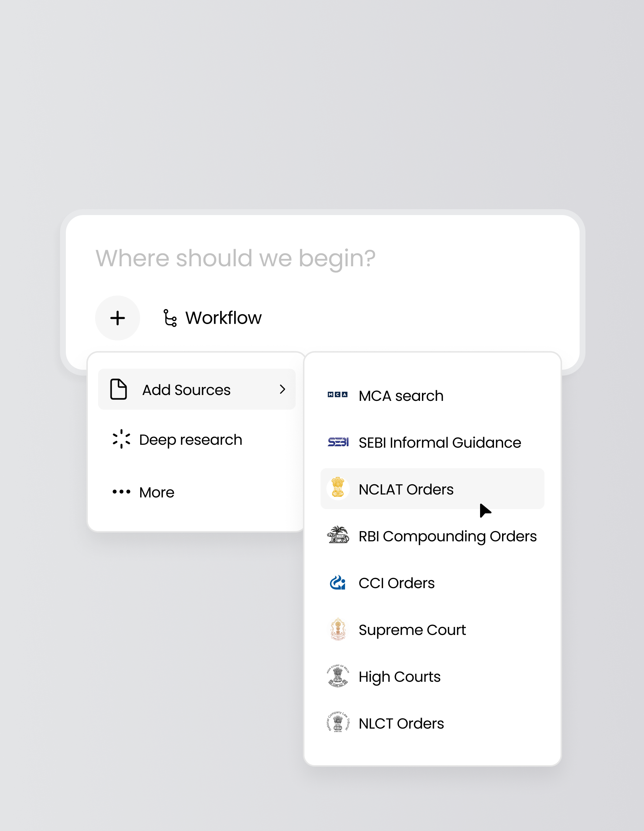Click the plus add button
This screenshot has width=644, height=831.
[117, 318]
